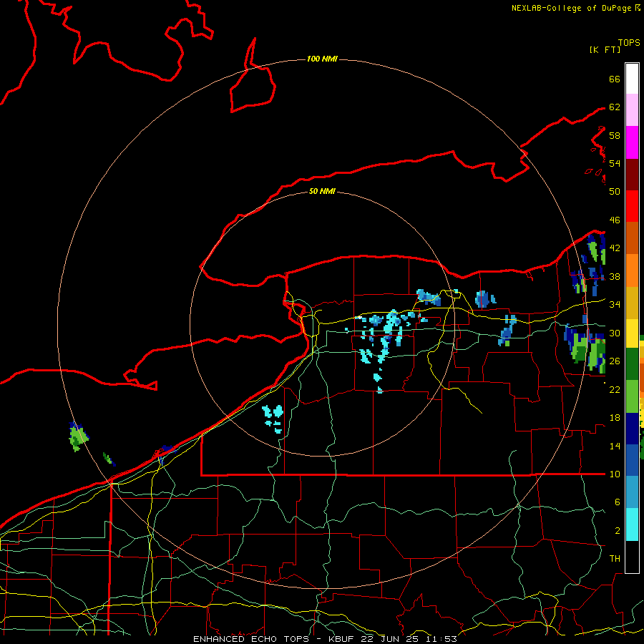The image size is (644, 644).
Task: Choose the dark orange legend swatch
Action: (632, 238)
